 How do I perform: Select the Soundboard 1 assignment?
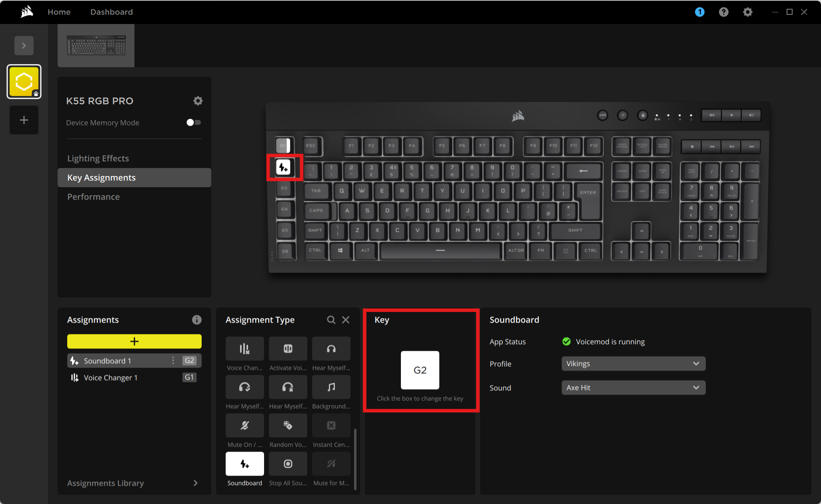click(x=134, y=360)
